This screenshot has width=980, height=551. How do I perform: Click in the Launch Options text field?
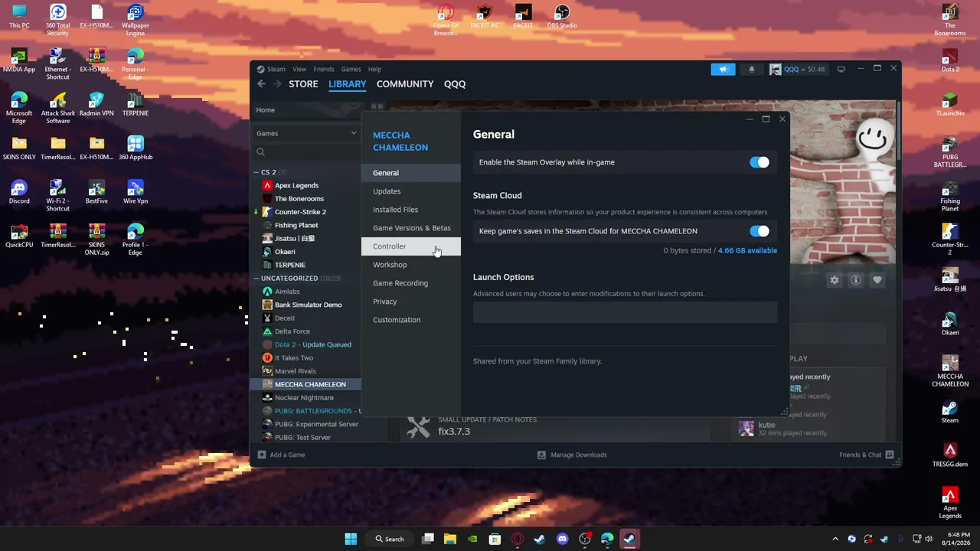(625, 312)
